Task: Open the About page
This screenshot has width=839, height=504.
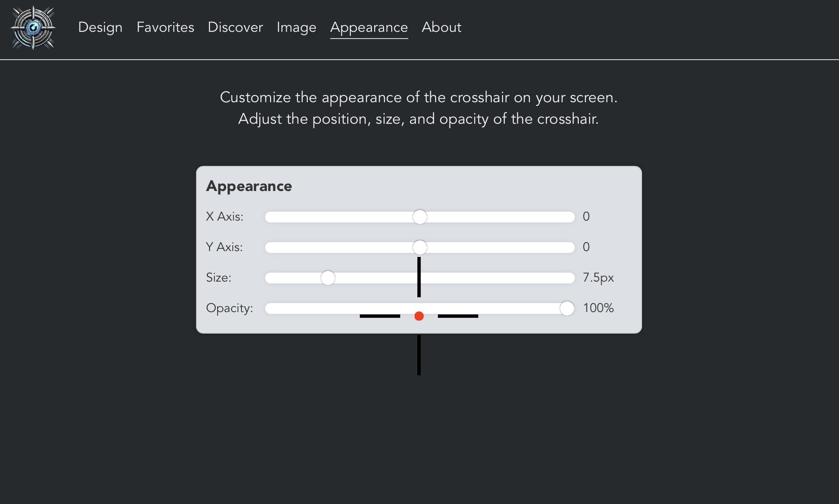Action: click(441, 27)
